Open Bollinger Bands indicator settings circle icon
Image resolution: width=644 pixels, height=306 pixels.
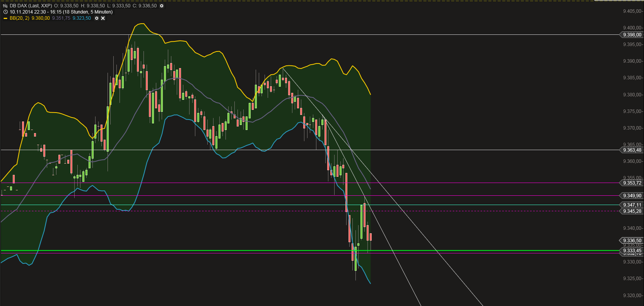point(97,18)
